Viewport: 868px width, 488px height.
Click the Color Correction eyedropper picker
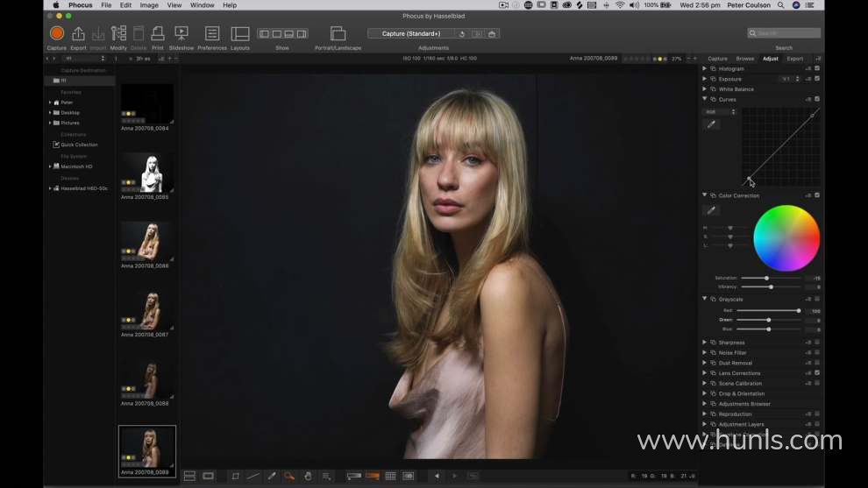coord(711,209)
